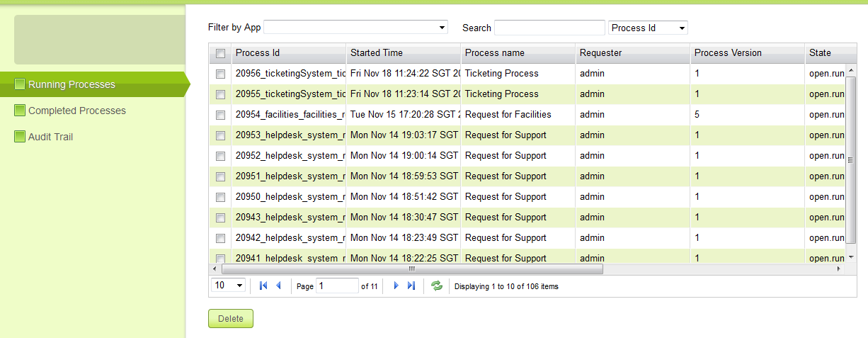
Task: Go to previous page arrow
Action: pos(278,286)
